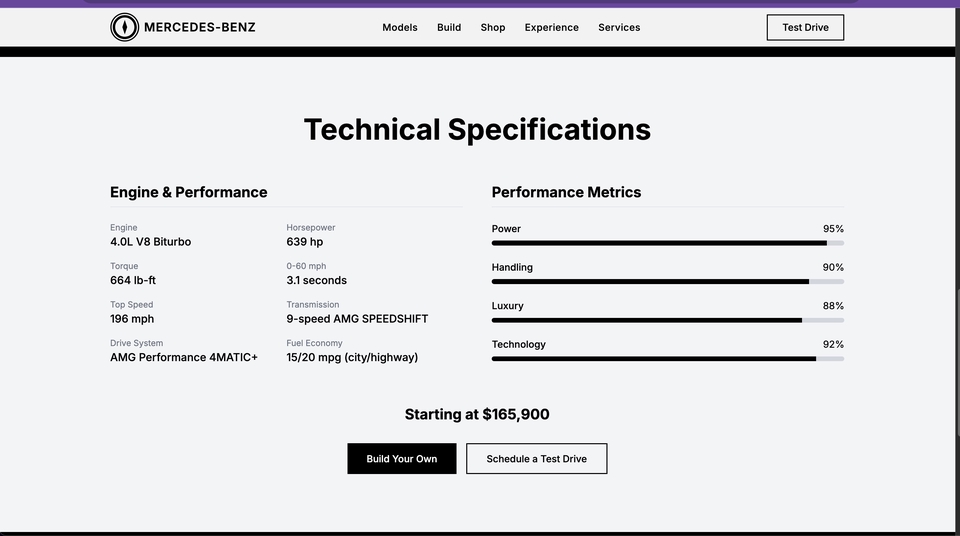Click the Test Drive header button
Image resolution: width=960 pixels, height=536 pixels.
tap(805, 28)
